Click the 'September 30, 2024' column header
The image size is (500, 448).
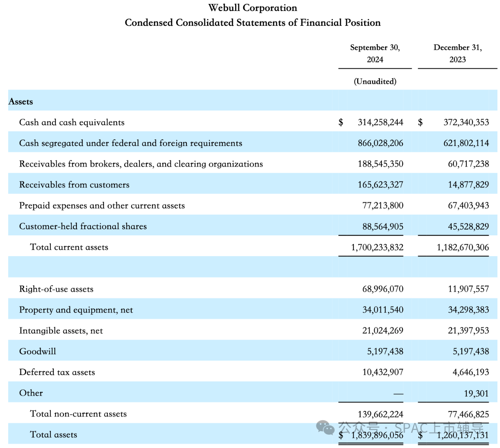[375, 53]
